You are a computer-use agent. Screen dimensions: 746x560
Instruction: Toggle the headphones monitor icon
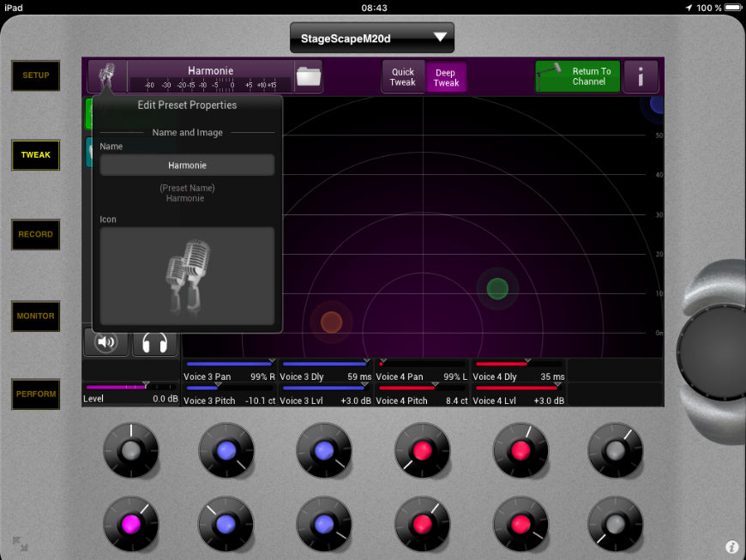pyautogui.click(x=155, y=342)
